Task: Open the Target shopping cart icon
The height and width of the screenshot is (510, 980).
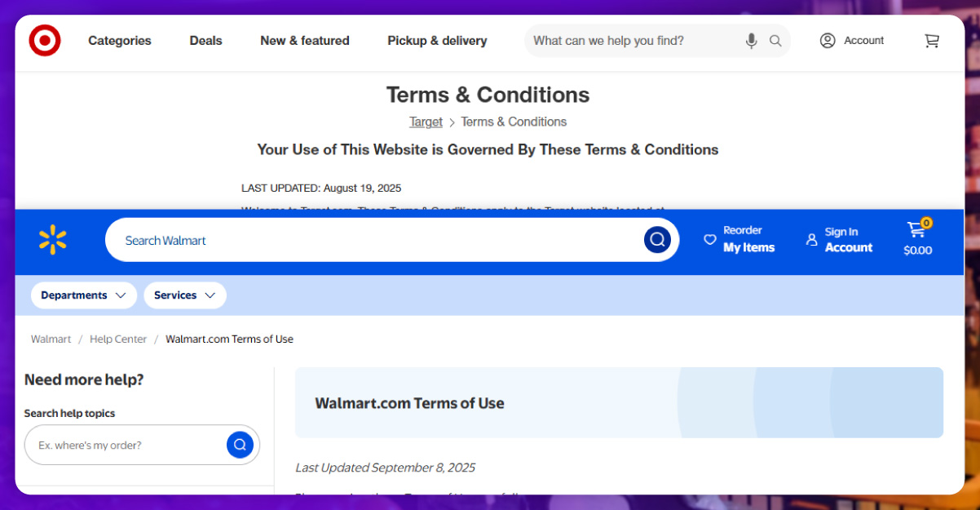Action: point(931,41)
